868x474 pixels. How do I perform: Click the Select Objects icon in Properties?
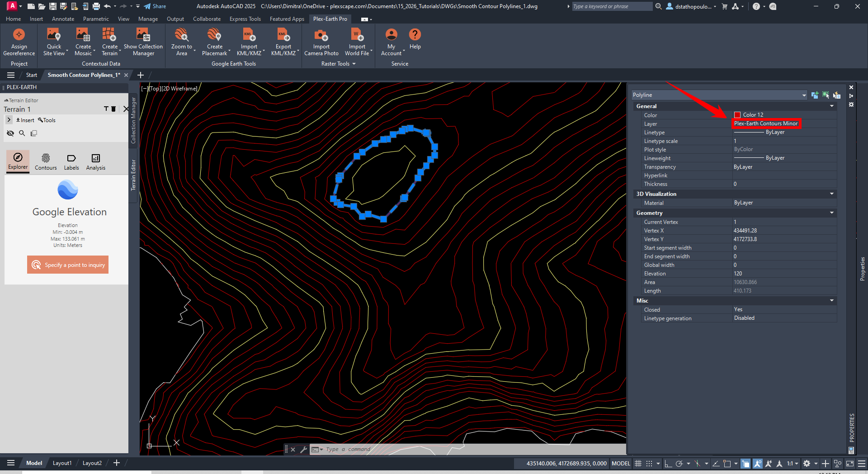coord(826,95)
